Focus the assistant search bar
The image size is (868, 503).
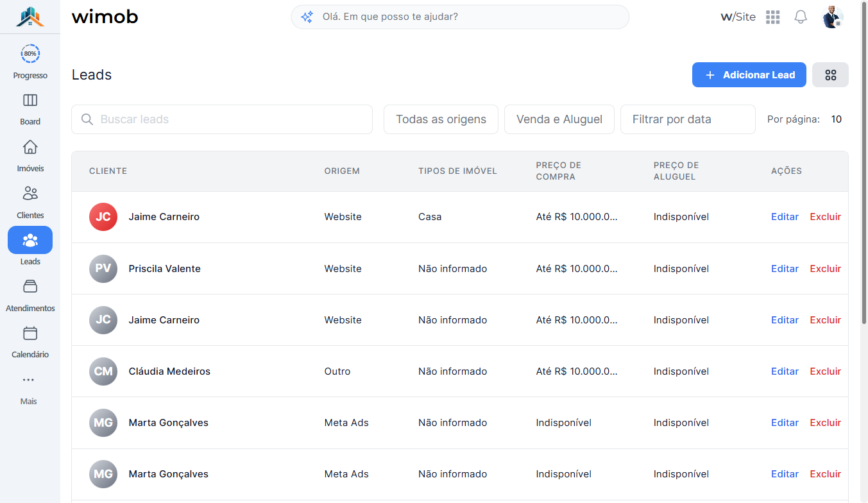pyautogui.click(x=460, y=17)
